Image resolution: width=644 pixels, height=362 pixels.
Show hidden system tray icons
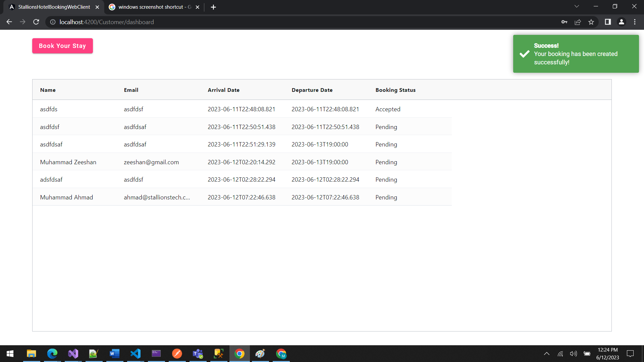tap(547, 354)
